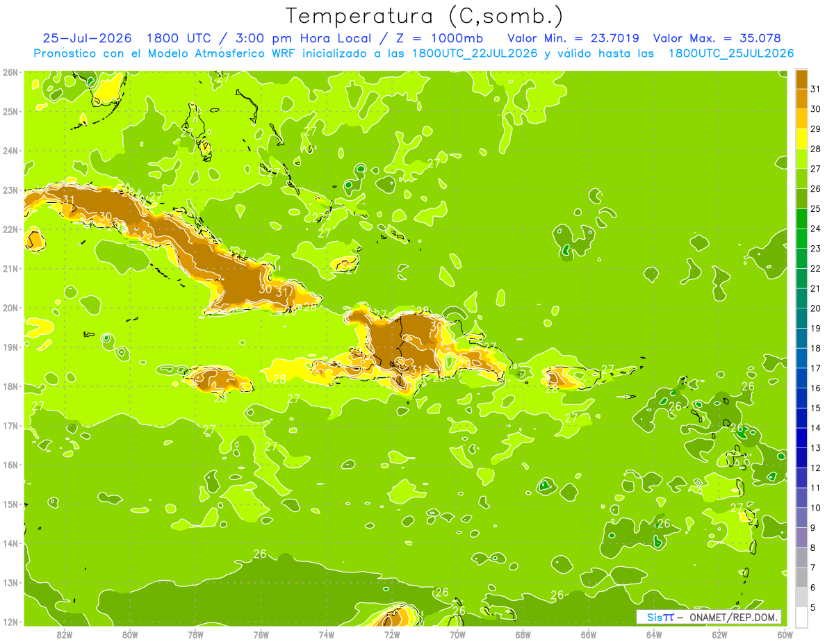Click the 74W longitude axis label
The width and height of the screenshot is (834, 644).
(326, 635)
